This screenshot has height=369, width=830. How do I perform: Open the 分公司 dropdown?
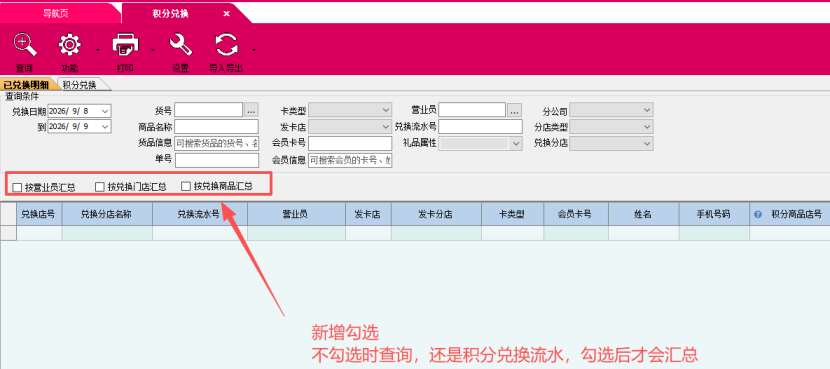(x=647, y=110)
